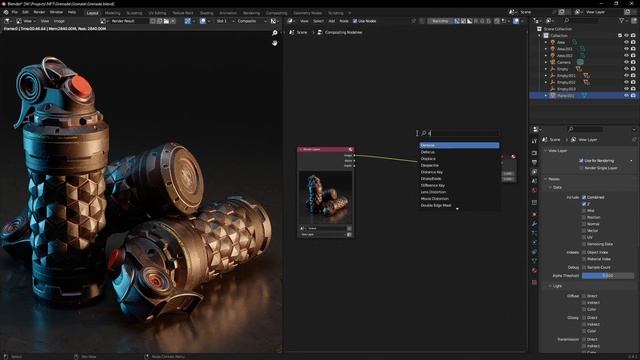
Task: Collapse the Light subpanel
Action: coord(550,286)
